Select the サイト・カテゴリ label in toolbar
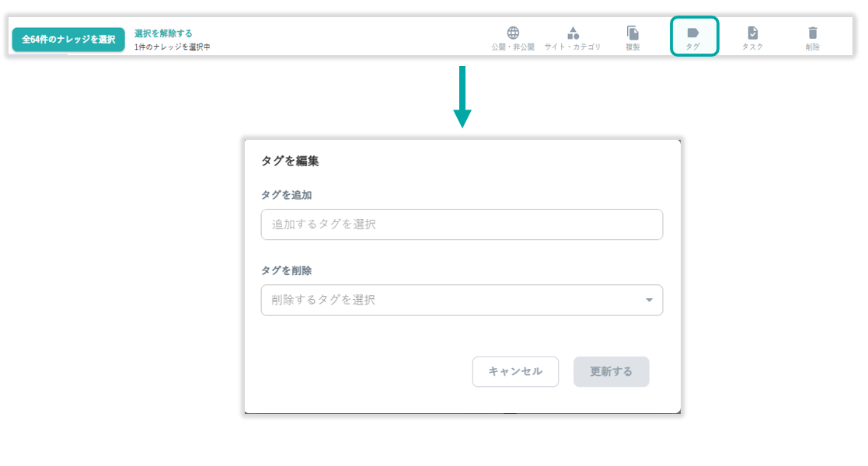 573,47
